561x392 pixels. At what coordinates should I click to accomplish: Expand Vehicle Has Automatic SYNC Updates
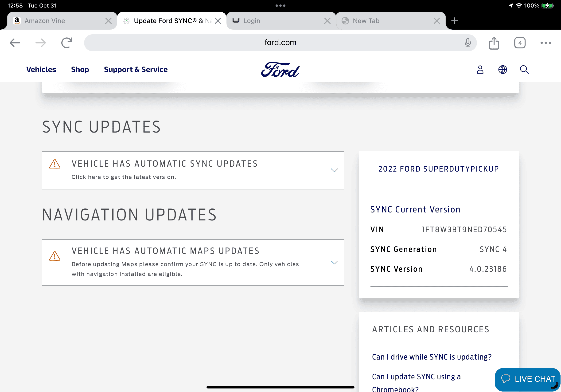click(334, 170)
